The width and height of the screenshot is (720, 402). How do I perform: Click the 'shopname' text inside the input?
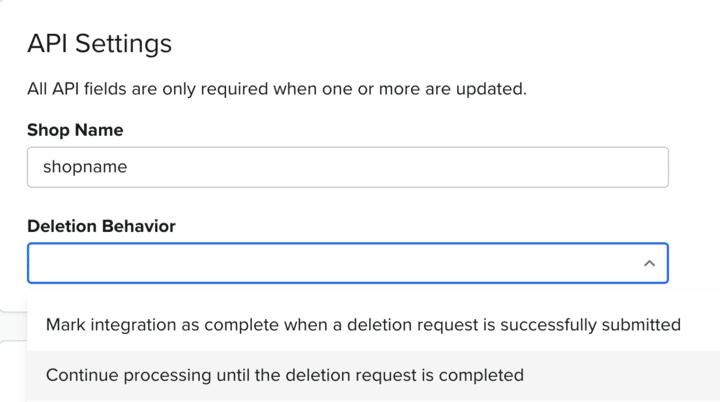[x=85, y=167]
